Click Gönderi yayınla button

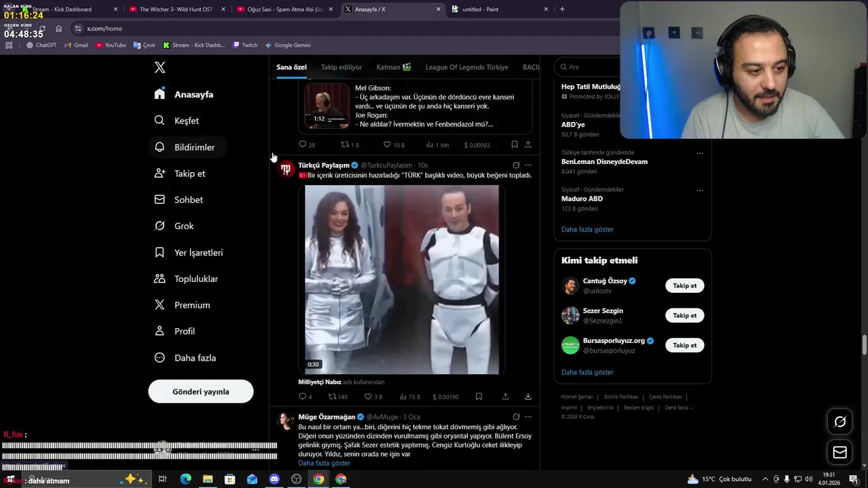(x=201, y=392)
